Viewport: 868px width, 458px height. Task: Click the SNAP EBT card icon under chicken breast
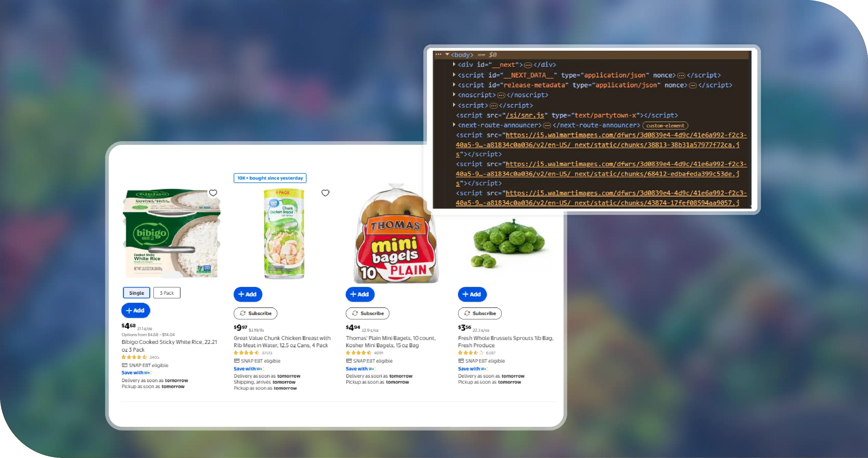237,361
